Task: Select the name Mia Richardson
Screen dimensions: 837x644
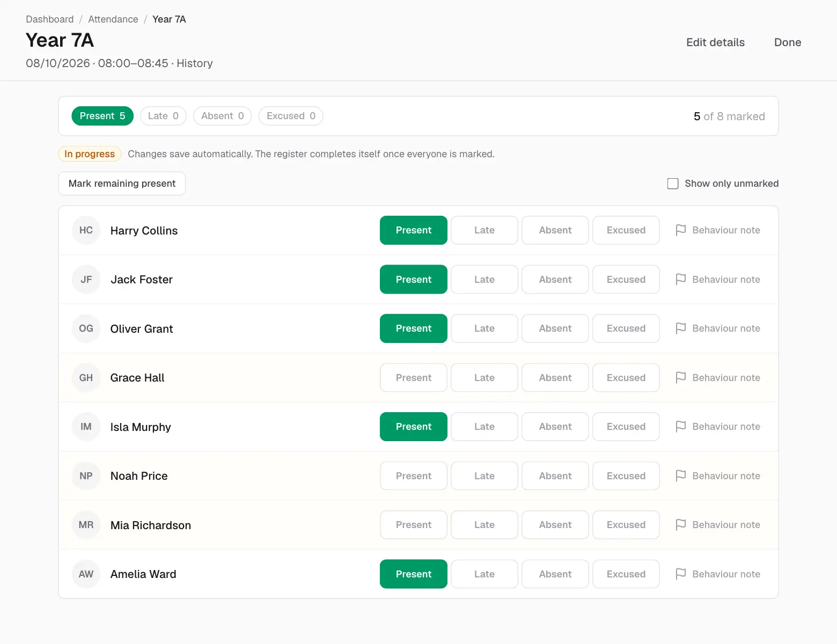Action: pos(151,525)
